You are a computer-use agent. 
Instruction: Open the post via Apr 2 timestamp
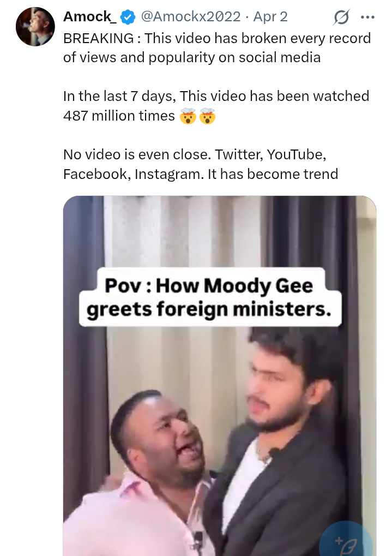(x=270, y=17)
